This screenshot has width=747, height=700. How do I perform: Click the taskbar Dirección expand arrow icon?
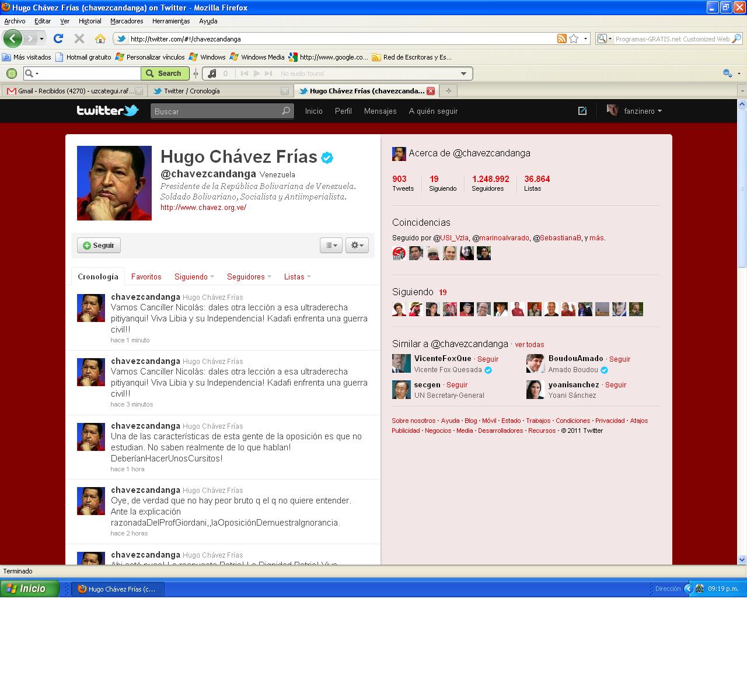689,589
